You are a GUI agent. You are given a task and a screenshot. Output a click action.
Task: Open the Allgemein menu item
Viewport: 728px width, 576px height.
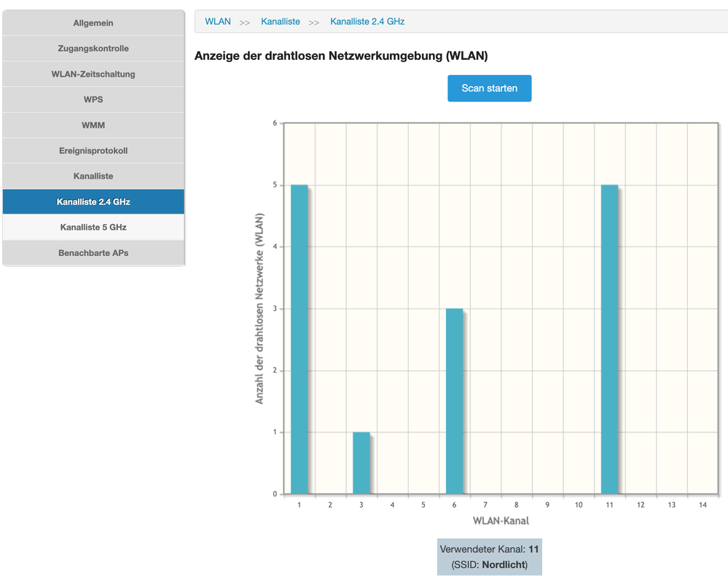pos(93,23)
